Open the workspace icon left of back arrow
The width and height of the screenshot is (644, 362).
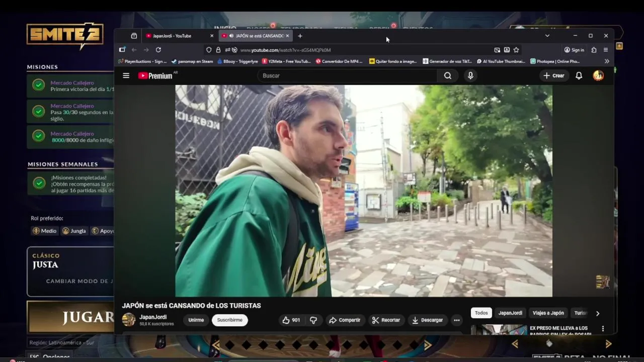click(122, 50)
